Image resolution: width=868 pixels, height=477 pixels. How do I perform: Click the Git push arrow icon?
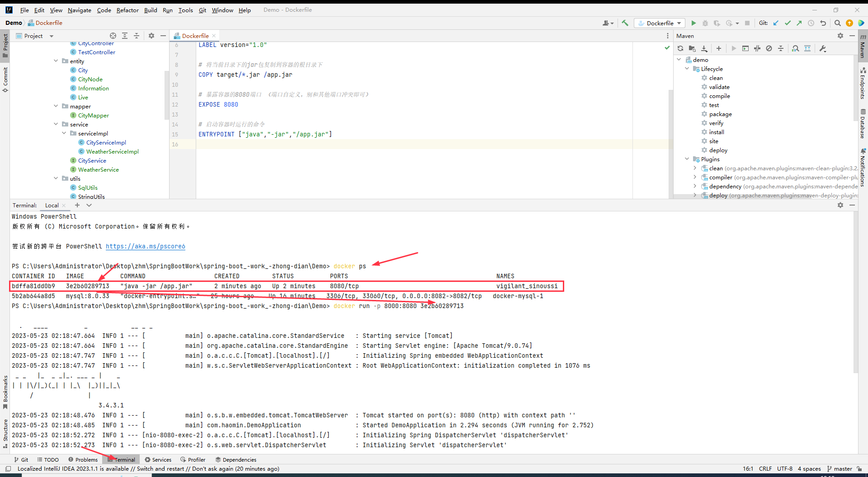click(799, 23)
